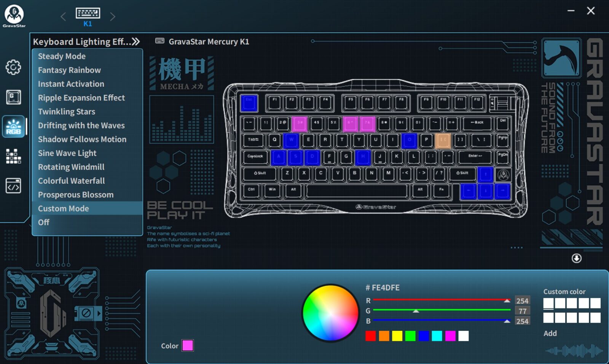Select the Esc key on keyboard
This screenshot has height=364, width=609.
[x=249, y=103]
